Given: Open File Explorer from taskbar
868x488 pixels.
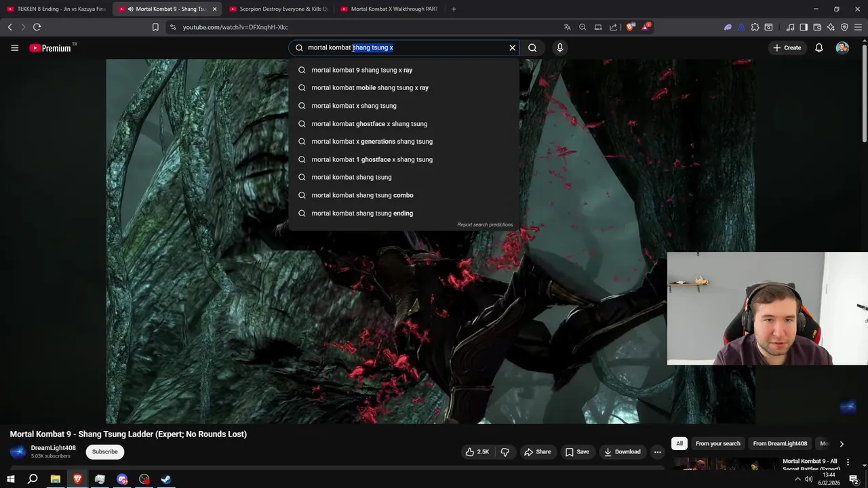Looking at the screenshot, I should pyautogui.click(x=56, y=479).
